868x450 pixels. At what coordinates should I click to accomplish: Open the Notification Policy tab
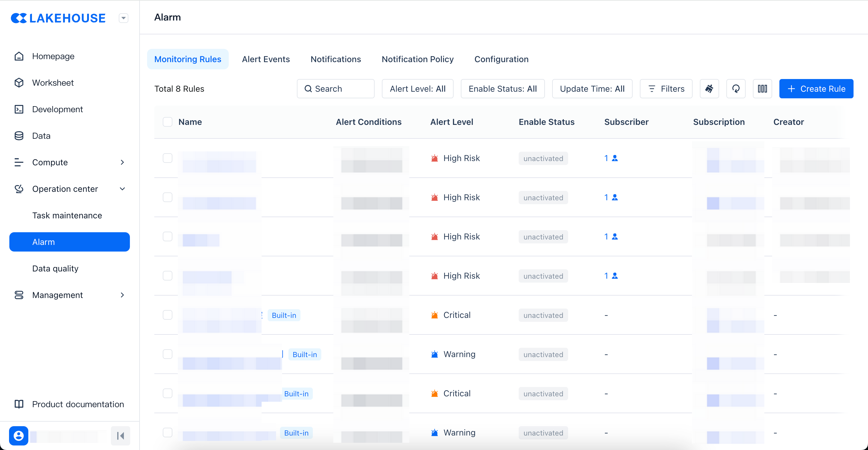tap(417, 59)
